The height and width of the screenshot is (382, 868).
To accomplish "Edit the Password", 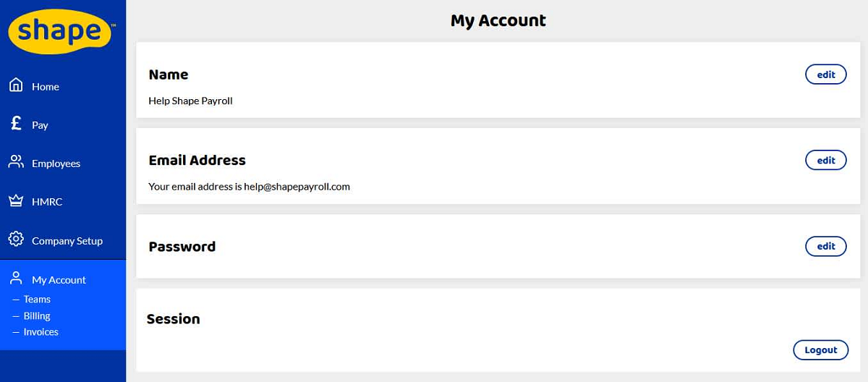I will (825, 247).
